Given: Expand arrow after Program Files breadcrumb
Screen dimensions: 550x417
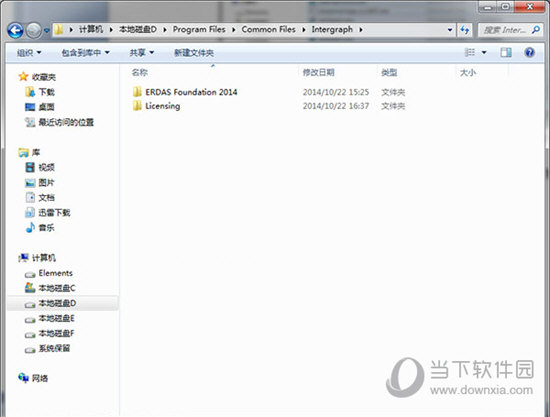Looking at the screenshot, I should (x=234, y=30).
